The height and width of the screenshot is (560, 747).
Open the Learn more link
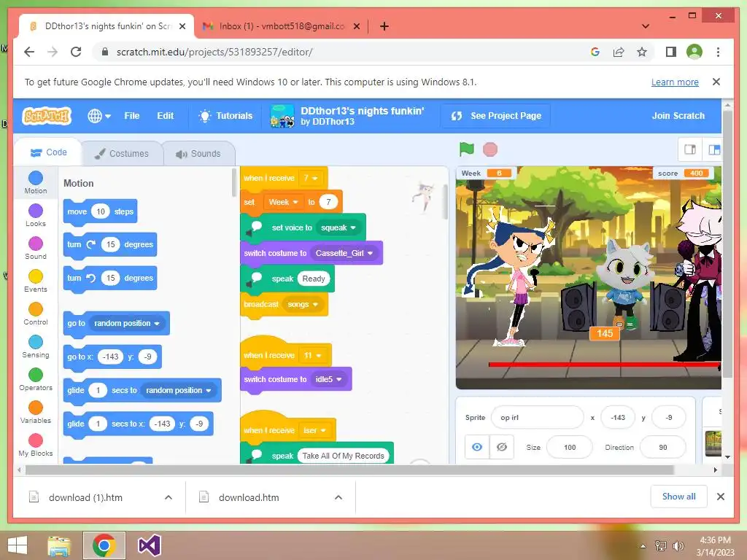675,82
